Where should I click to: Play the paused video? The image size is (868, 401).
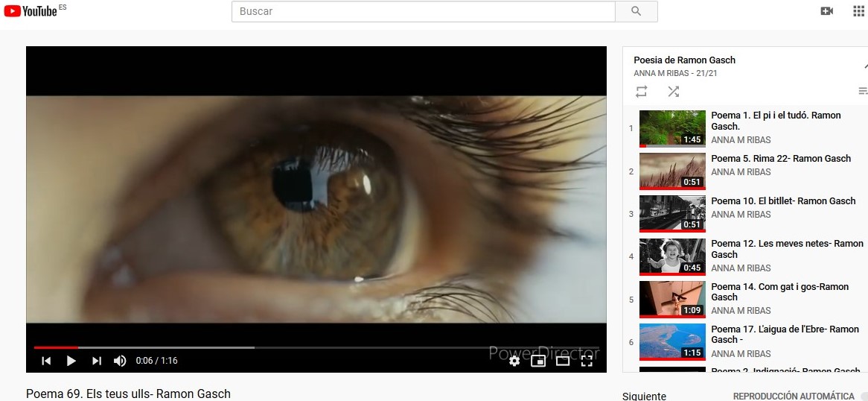[71, 361]
